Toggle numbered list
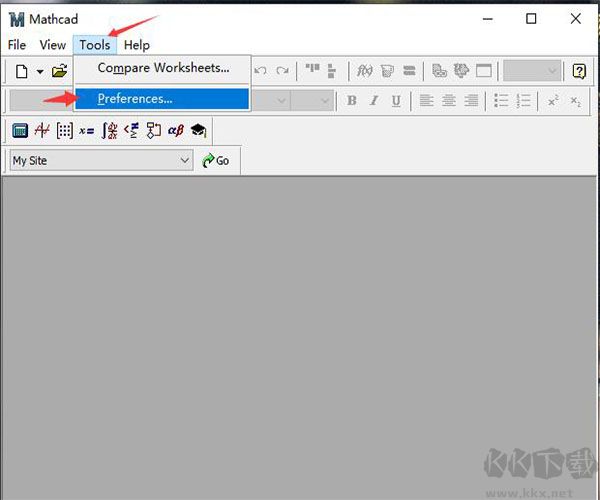The height and width of the screenshot is (500, 600). click(x=523, y=101)
